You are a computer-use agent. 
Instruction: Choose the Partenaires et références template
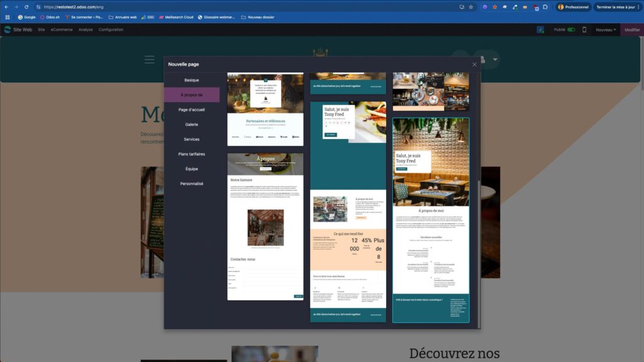[265, 109]
